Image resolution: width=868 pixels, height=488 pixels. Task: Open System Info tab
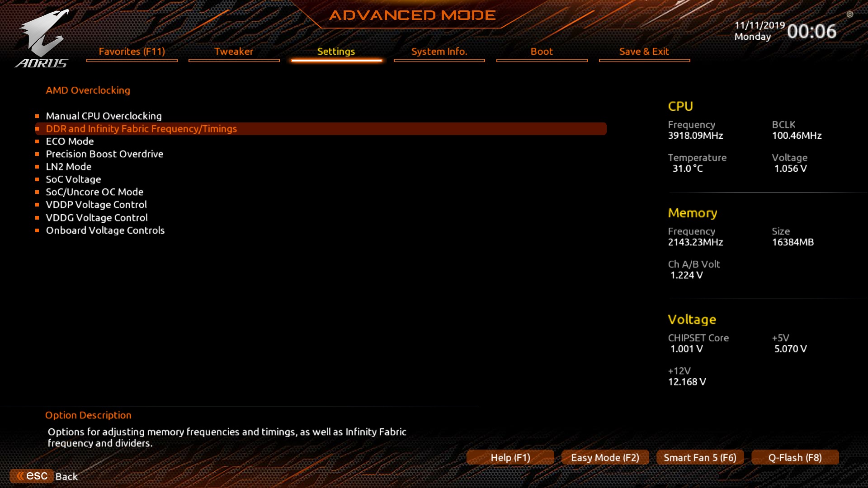pos(439,51)
